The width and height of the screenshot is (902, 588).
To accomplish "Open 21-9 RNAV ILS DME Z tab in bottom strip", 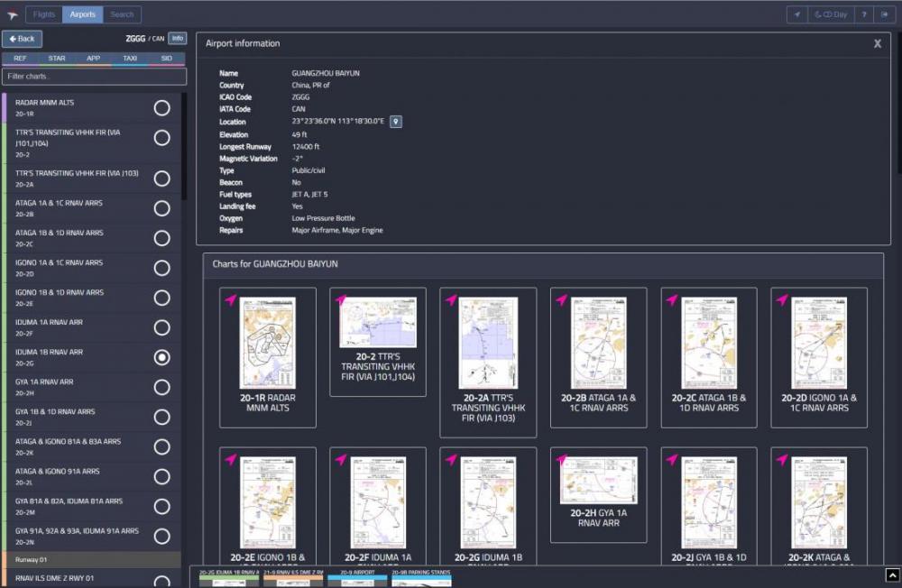I will point(293,578).
